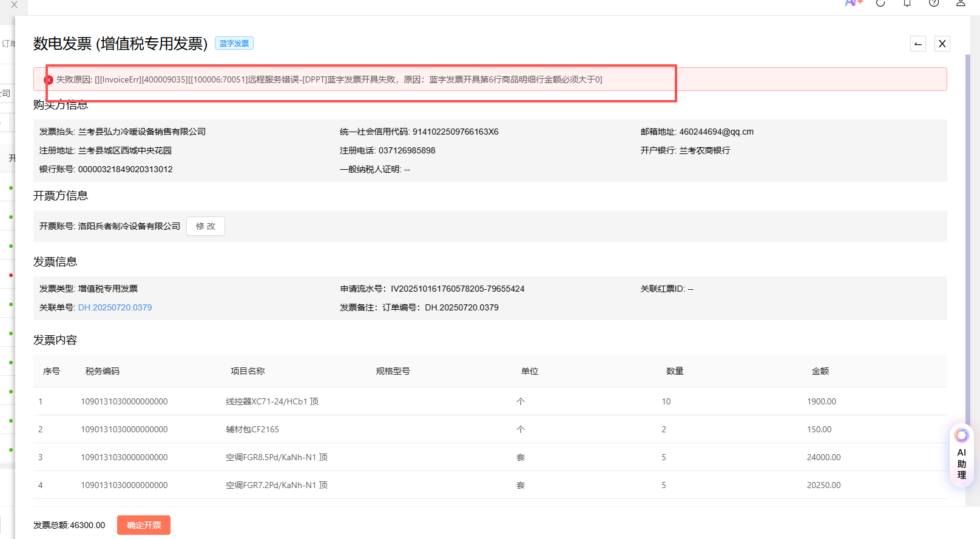The image size is (980, 539).
Task: Select item 空调FGR8.5Pd/KaNh-N1 顶
Action: pos(277,457)
